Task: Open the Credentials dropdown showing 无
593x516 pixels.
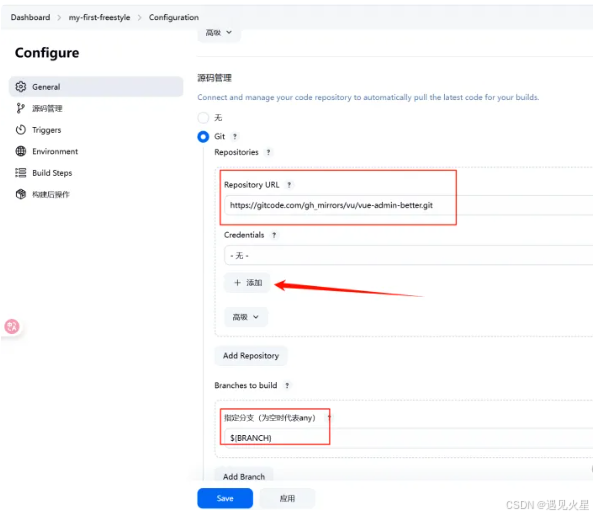Action: click(408, 256)
